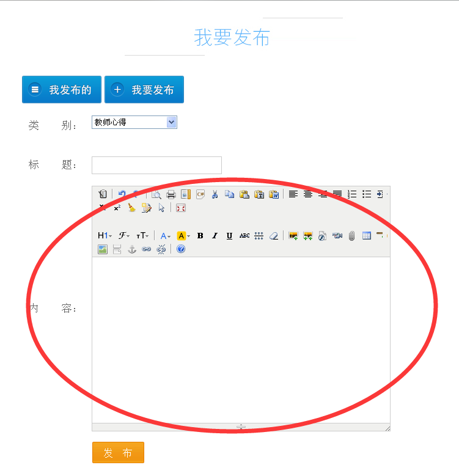Click the editor bottom height handle
The height and width of the screenshot is (476, 459).
(x=241, y=427)
